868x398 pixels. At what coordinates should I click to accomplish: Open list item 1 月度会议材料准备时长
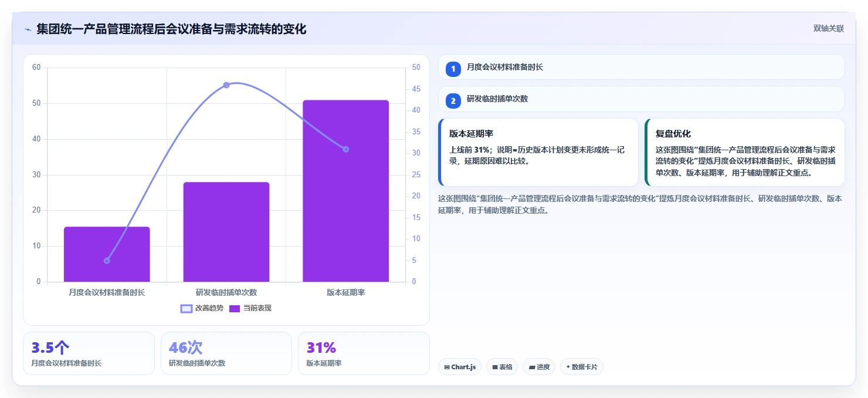(x=642, y=67)
